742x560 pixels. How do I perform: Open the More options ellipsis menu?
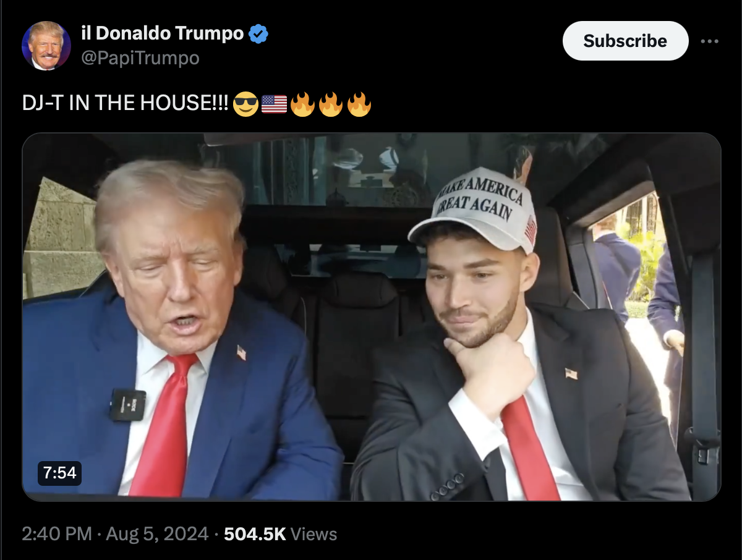coord(709,41)
